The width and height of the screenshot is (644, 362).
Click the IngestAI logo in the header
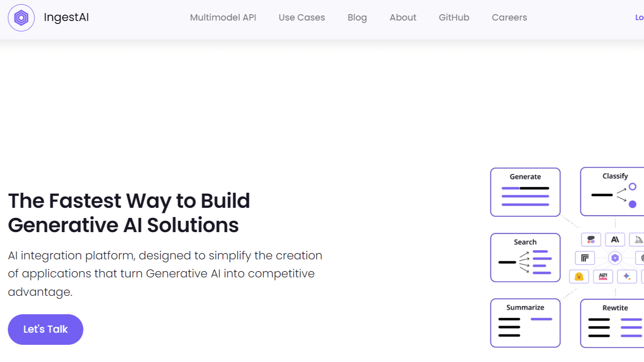pyautogui.click(x=48, y=18)
